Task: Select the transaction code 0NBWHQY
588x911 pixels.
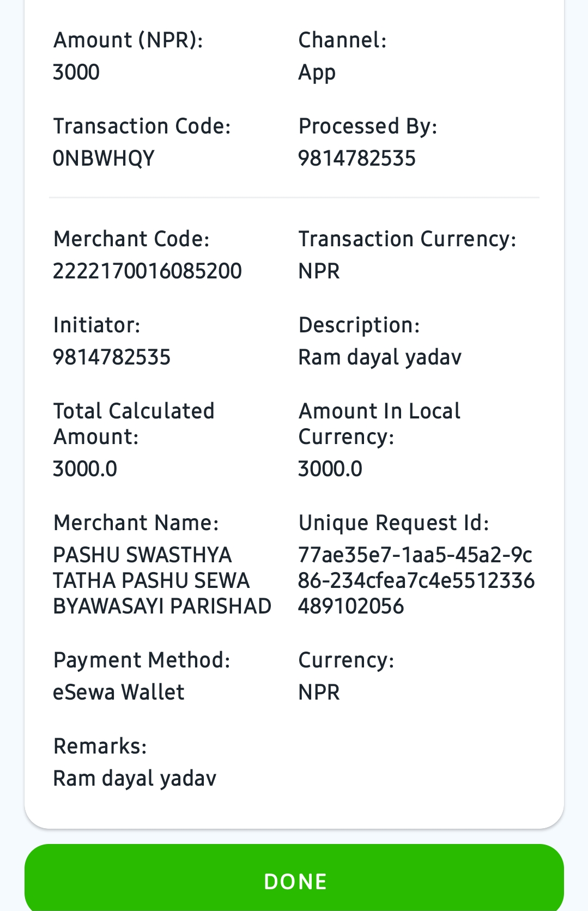Action: [104, 159]
